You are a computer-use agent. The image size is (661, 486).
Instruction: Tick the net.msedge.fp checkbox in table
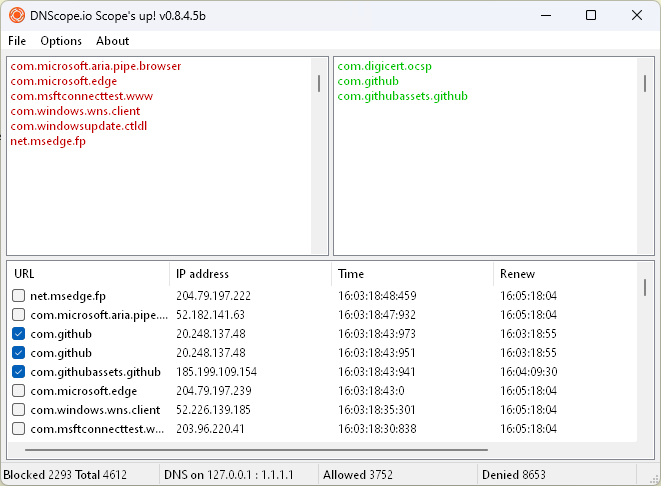pyautogui.click(x=19, y=295)
